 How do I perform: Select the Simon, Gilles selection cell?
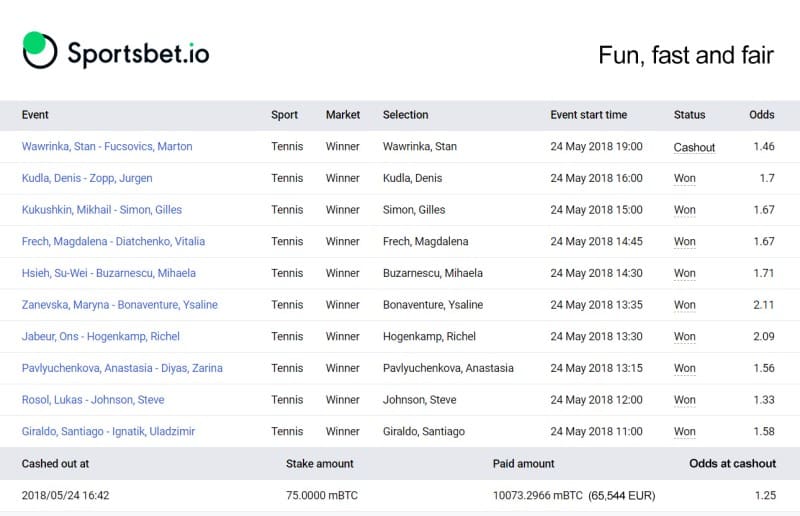(x=414, y=210)
